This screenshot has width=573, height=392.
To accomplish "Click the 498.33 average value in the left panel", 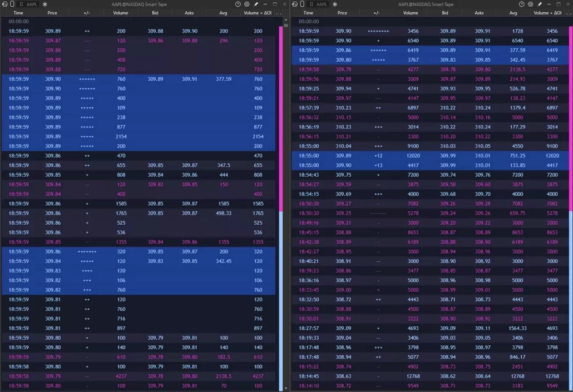I will [223, 213].
